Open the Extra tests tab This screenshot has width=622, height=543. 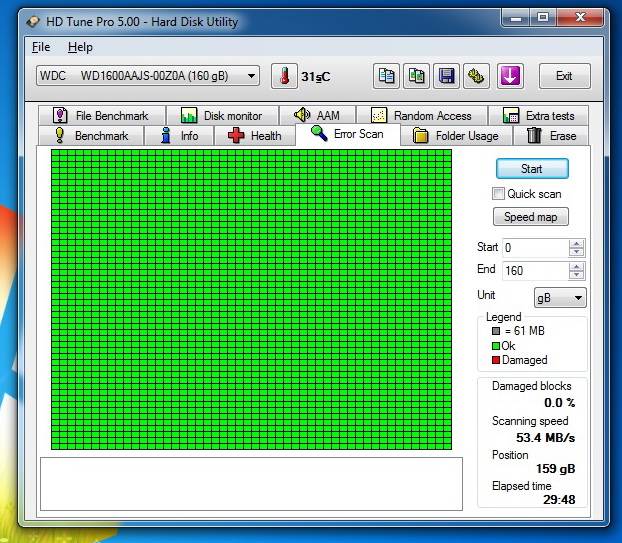point(539,115)
